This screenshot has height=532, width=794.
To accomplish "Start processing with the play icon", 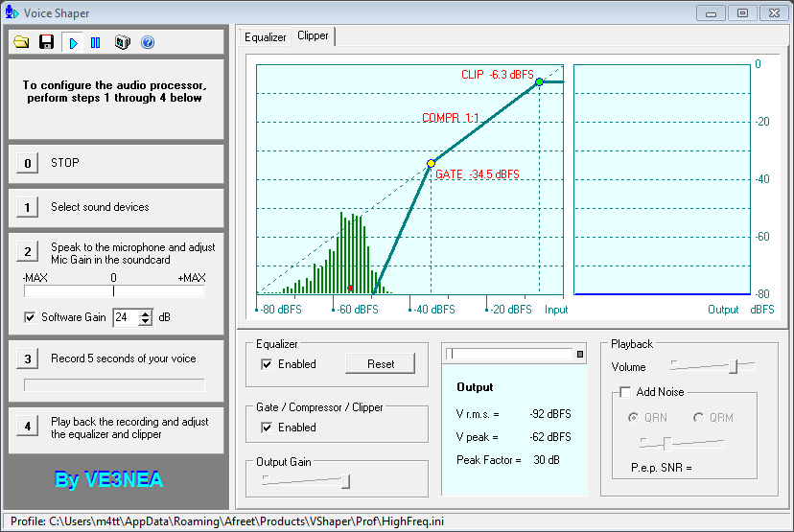I will click(74, 42).
